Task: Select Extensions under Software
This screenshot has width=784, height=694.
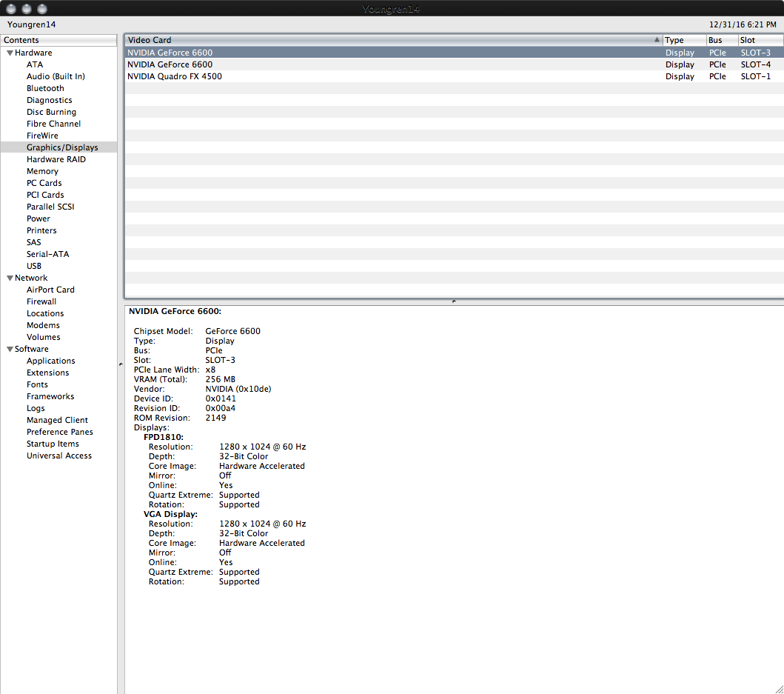Action: point(47,373)
